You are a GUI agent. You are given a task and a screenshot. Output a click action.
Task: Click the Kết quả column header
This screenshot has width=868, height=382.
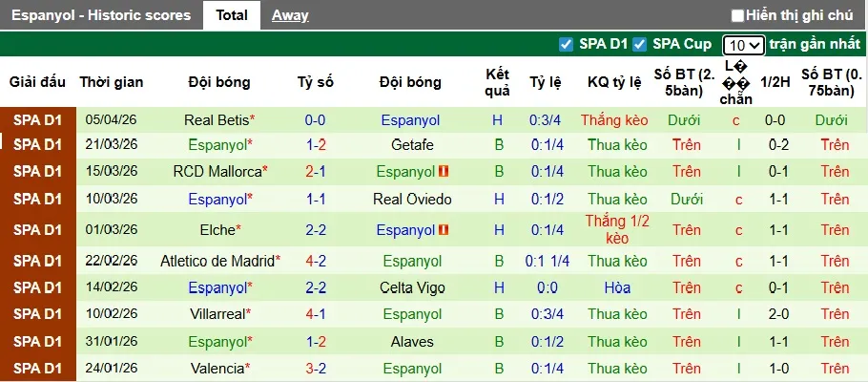[x=497, y=82]
